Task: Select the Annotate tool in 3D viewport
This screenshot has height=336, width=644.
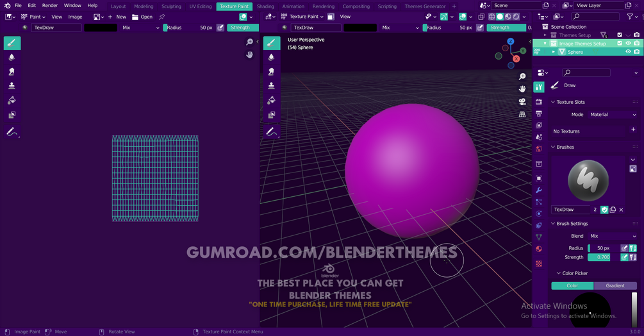Action: (x=272, y=132)
